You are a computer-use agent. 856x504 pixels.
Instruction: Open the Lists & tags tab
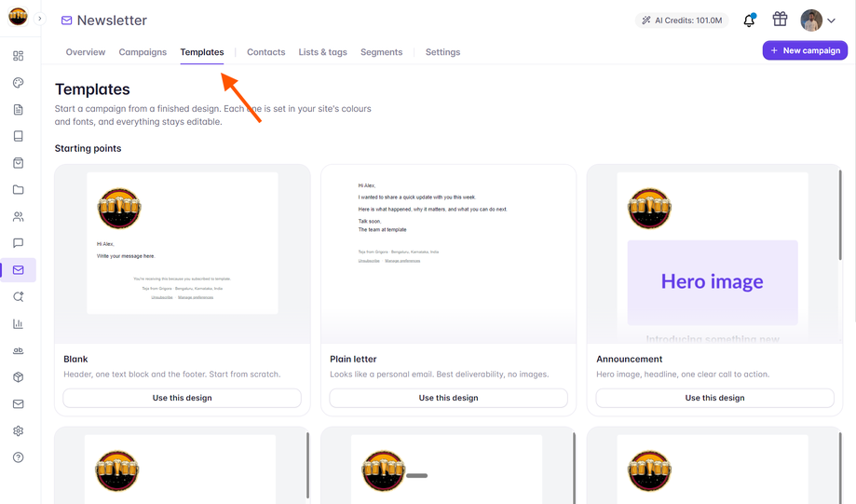[322, 52]
